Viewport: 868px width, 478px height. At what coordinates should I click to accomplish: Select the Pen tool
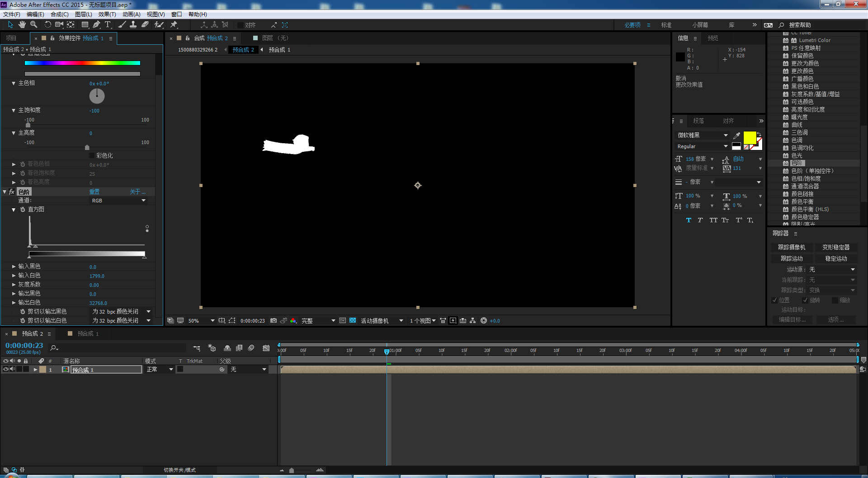[96, 25]
